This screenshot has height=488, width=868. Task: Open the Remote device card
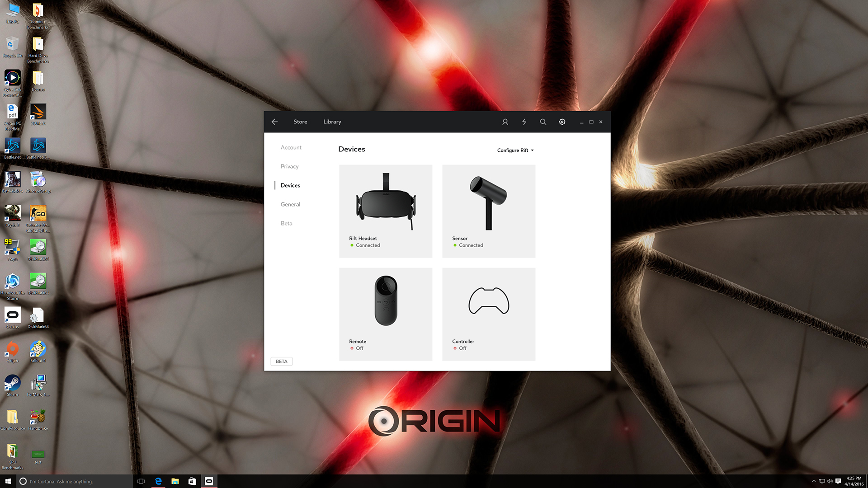coord(386,314)
